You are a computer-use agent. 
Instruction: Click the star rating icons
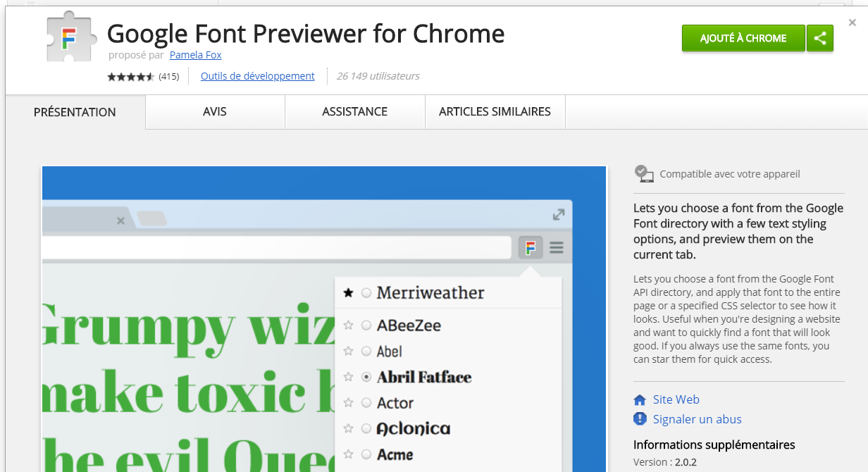click(x=131, y=76)
